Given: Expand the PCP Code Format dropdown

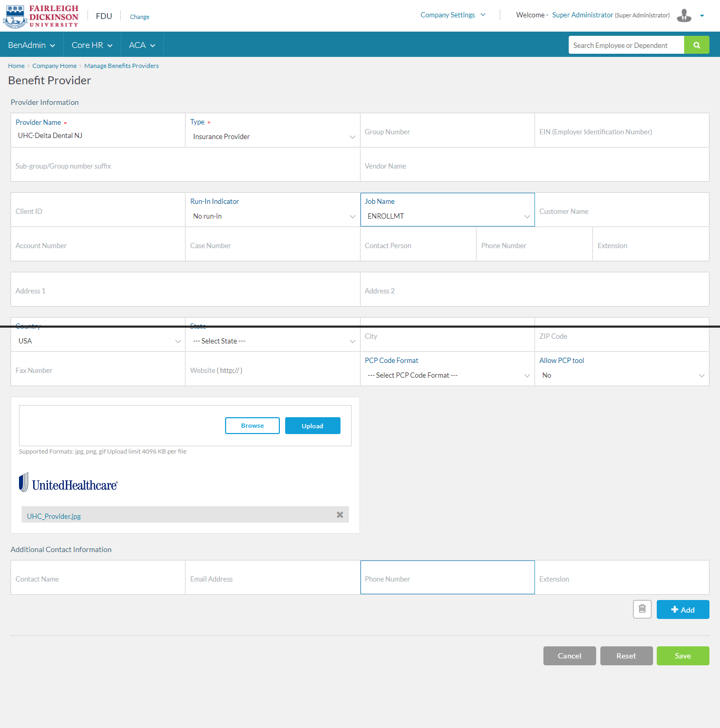Looking at the screenshot, I should click(447, 375).
